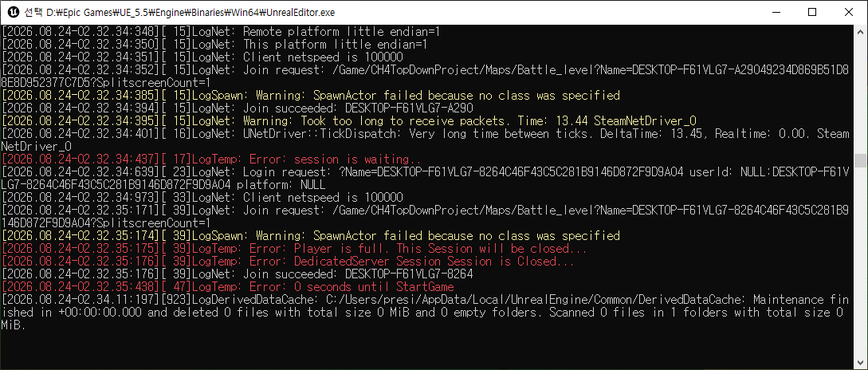The width and height of the screenshot is (868, 370).
Task: Click the LogDerivedDataCache maintenance log line
Action: click(425, 312)
